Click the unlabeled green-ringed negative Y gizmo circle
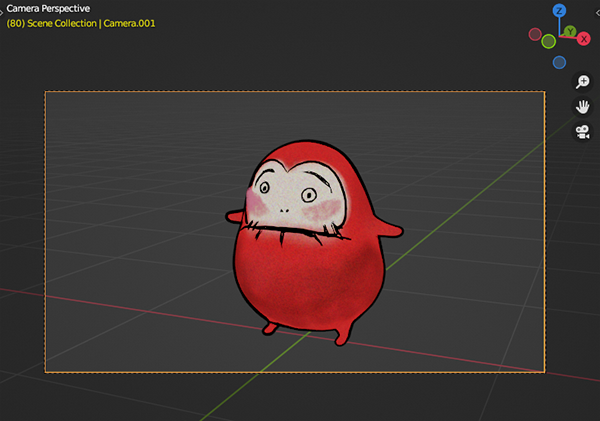Viewport: 600px width, 421px height. (x=548, y=41)
